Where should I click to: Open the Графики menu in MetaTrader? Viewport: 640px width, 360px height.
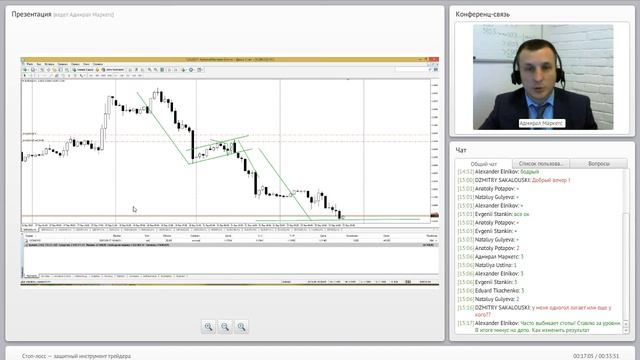click(62, 64)
